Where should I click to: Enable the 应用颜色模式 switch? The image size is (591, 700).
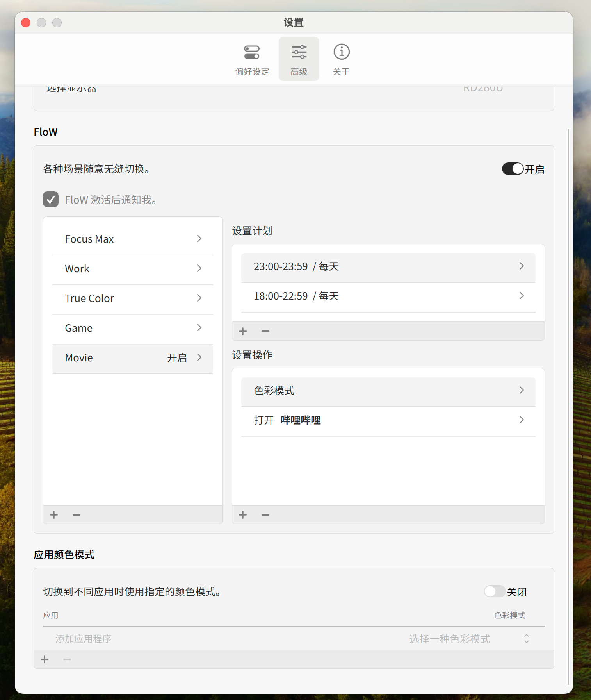pyautogui.click(x=495, y=591)
